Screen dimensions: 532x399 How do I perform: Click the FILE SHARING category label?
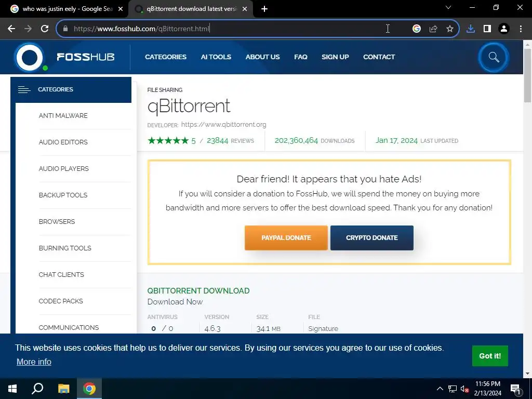click(165, 90)
